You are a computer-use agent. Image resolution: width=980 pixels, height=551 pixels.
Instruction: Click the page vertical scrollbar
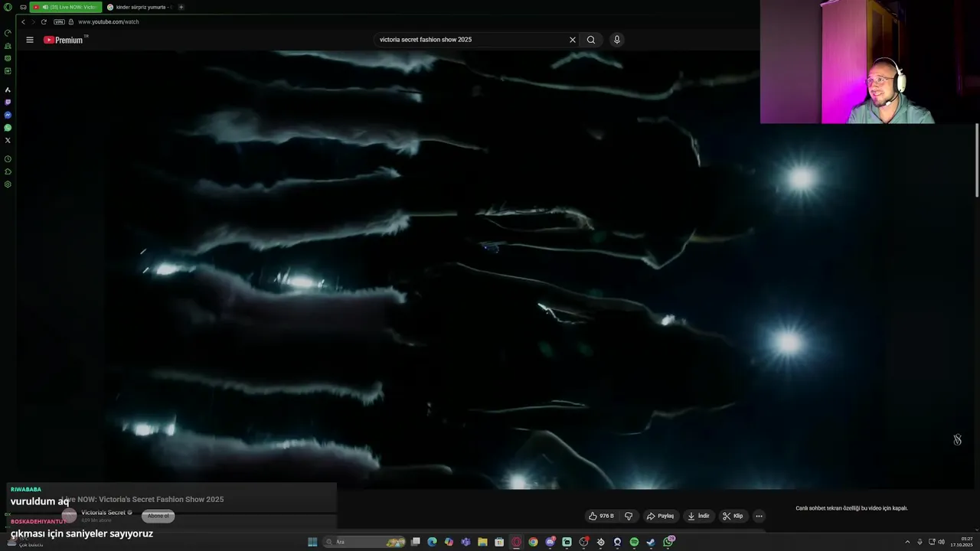tap(976, 159)
